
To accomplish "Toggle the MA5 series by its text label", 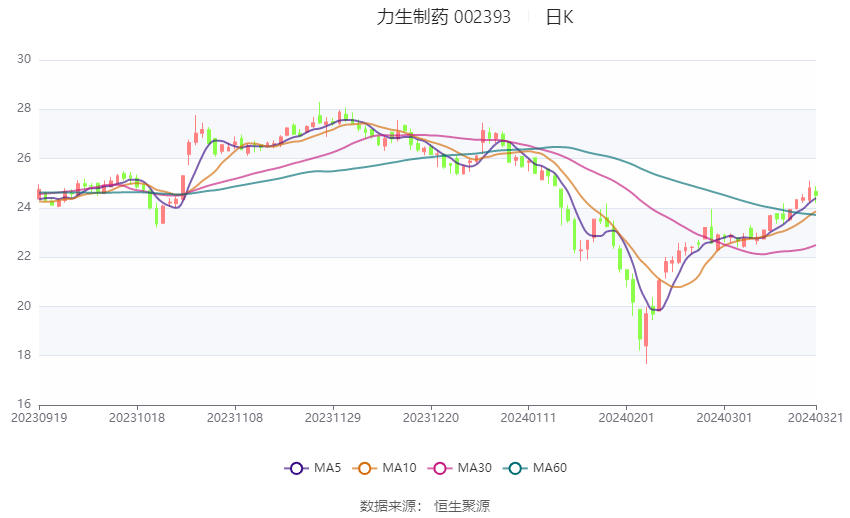I will 327,468.
